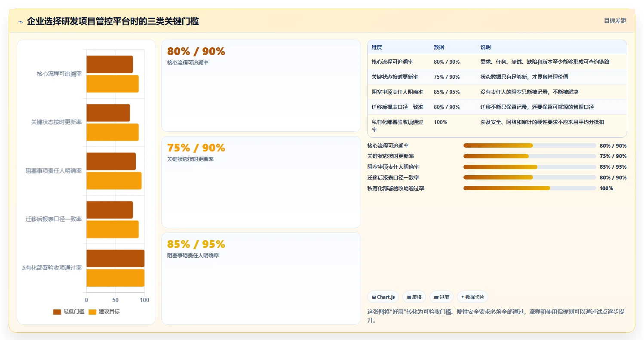Screen dimensions: 644x340
Task: Select the 表格 chip
Action: click(414, 297)
